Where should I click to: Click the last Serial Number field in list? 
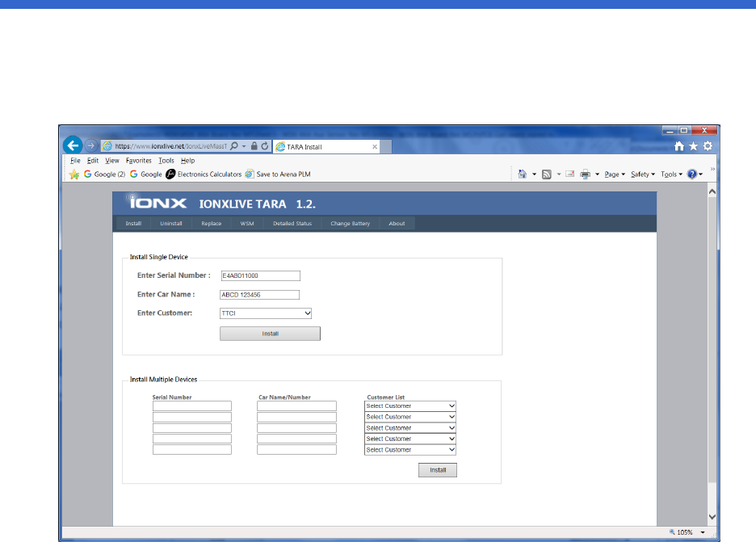tap(192, 450)
